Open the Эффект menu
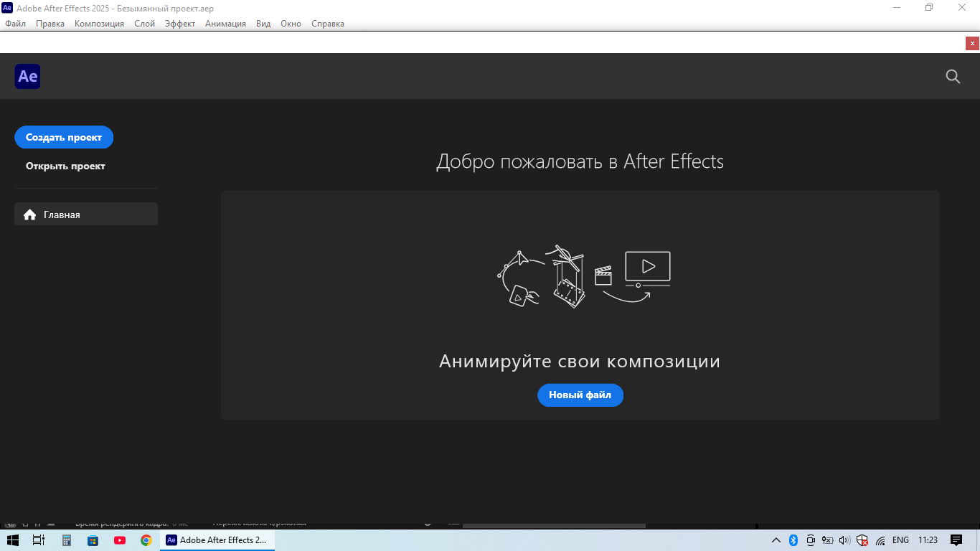The image size is (980, 551). (x=180, y=24)
